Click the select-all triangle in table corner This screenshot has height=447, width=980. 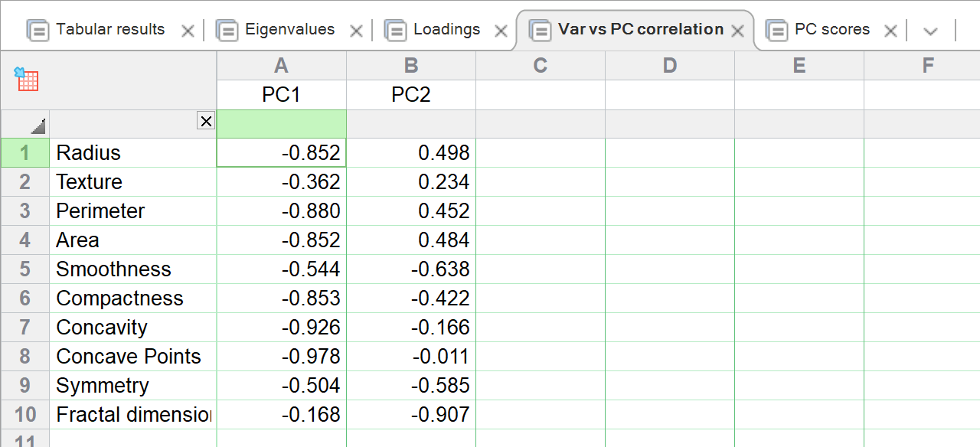(x=38, y=126)
